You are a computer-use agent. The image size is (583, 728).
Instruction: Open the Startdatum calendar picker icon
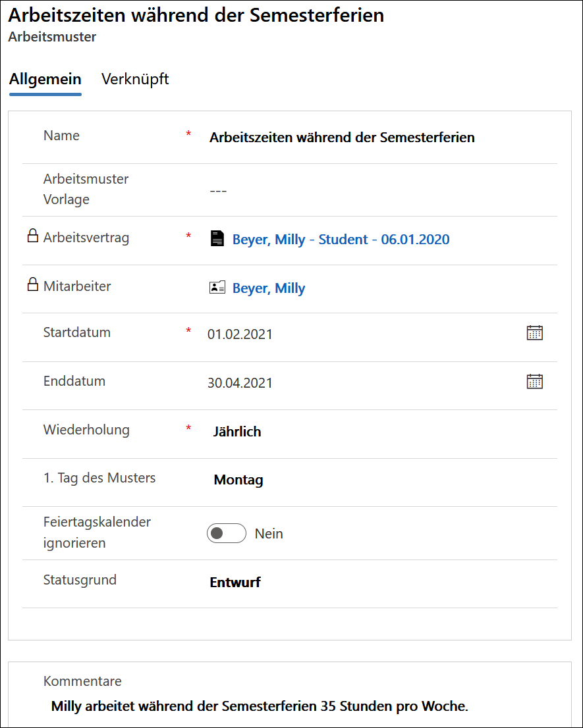coord(535,333)
